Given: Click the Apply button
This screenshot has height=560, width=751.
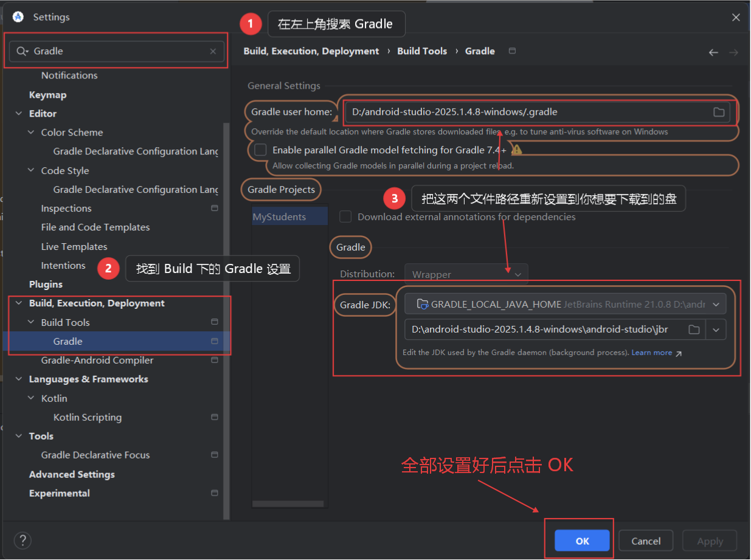Looking at the screenshot, I should pyautogui.click(x=710, y=541).
